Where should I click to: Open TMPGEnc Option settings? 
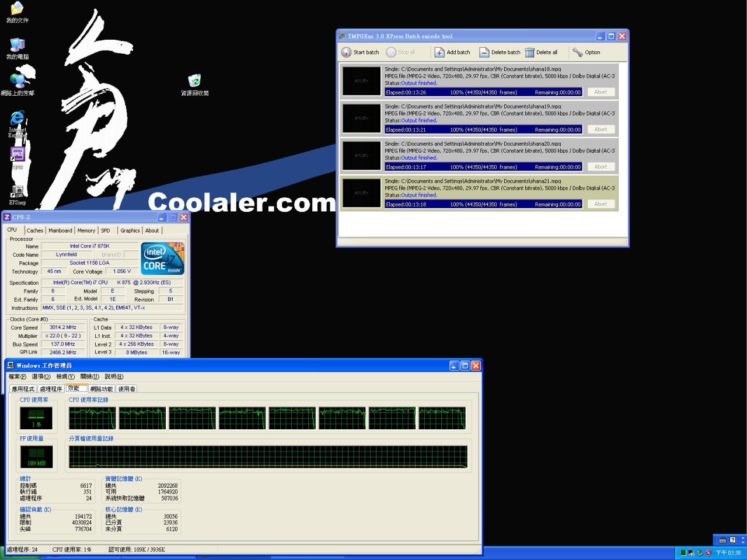(x=587, y=52)
